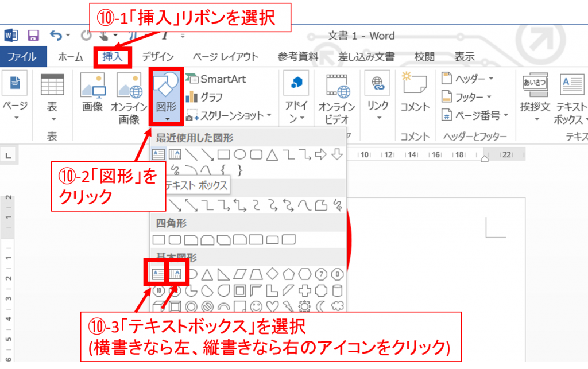Choose the heart shape
This screenshot has width=588, height=369.
(273, 306)
